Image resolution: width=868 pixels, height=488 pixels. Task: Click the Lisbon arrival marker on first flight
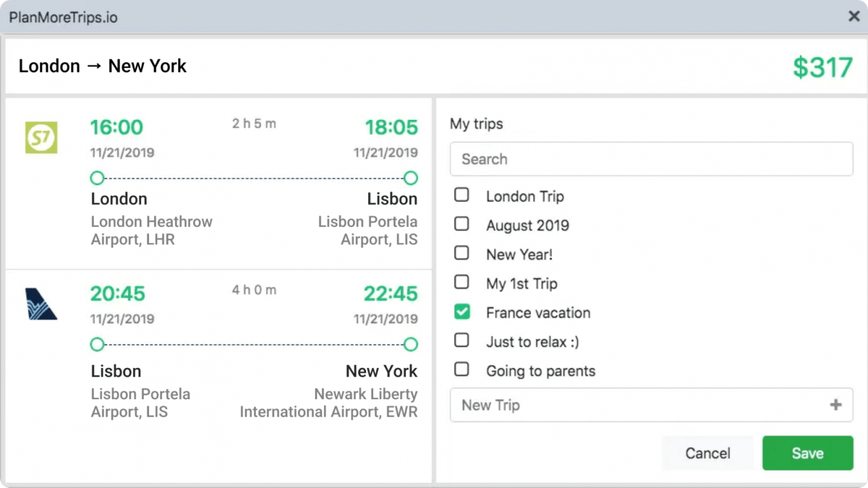[410, 178]
